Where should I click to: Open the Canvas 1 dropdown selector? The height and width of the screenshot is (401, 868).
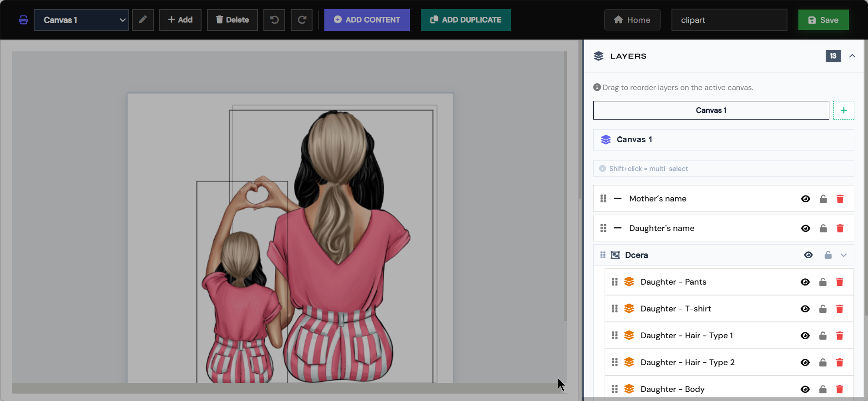[x=81, y=20]
